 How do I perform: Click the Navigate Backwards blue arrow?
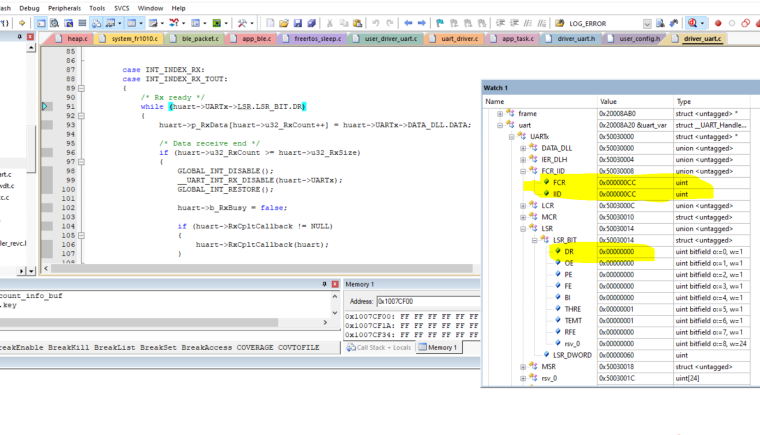coord(410,23)
